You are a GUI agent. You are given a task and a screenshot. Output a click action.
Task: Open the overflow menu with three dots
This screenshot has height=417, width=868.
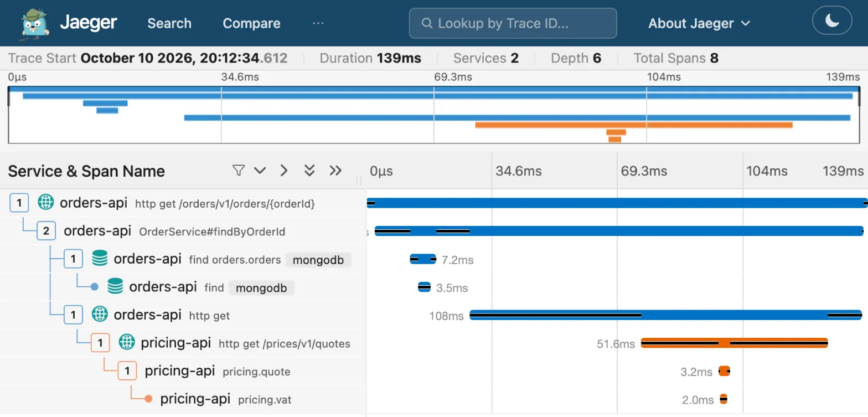(x=318, y=23)
